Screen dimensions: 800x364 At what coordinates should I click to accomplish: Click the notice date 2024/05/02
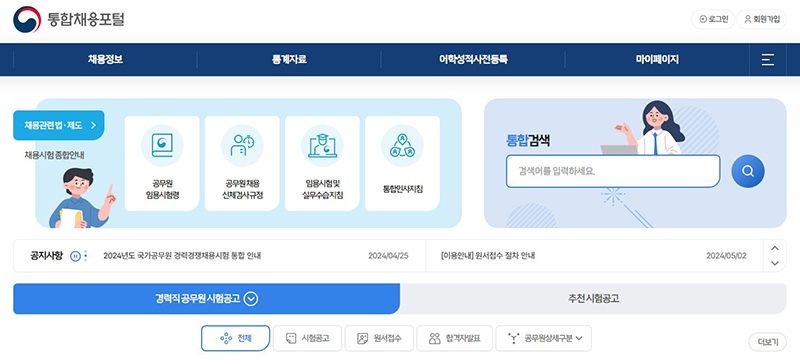(726, 256)
